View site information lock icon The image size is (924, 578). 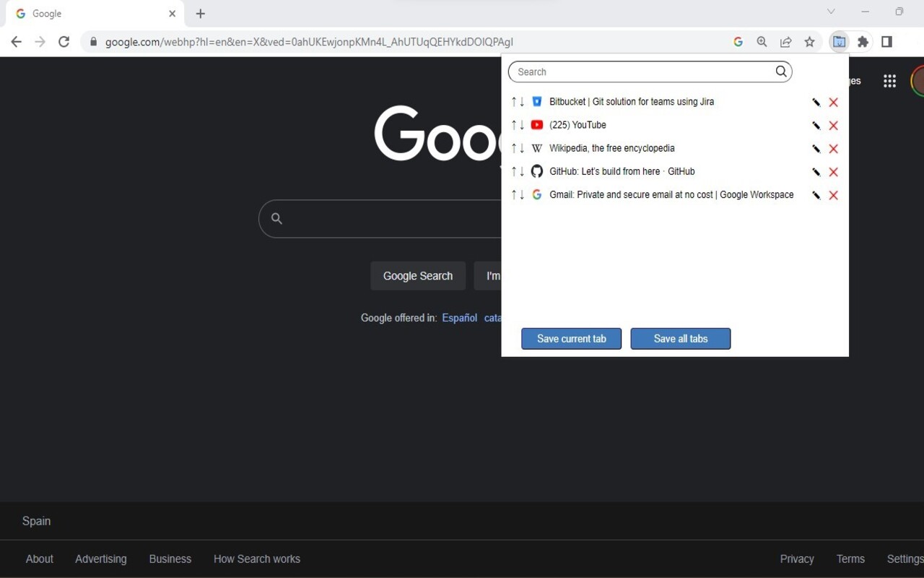(93, 42)
